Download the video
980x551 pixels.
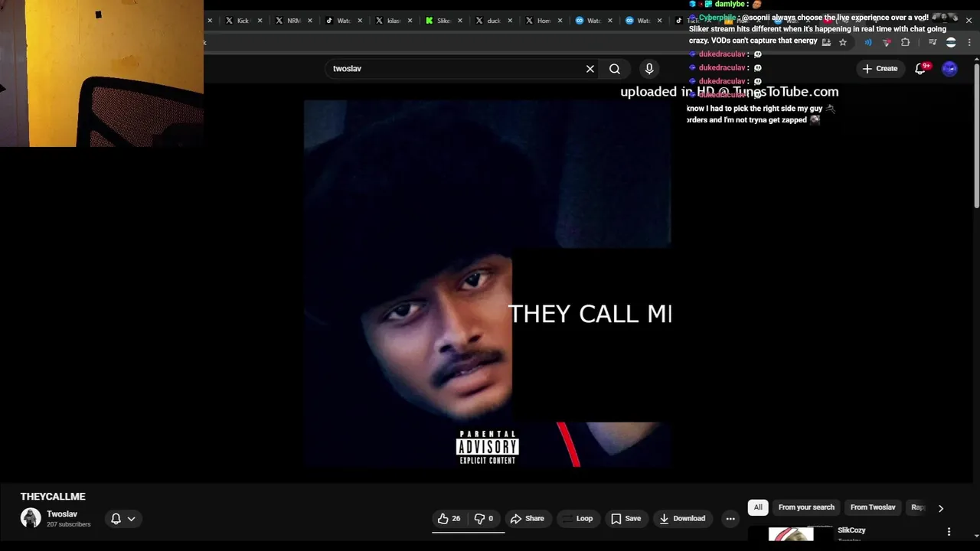pos(683,519)
